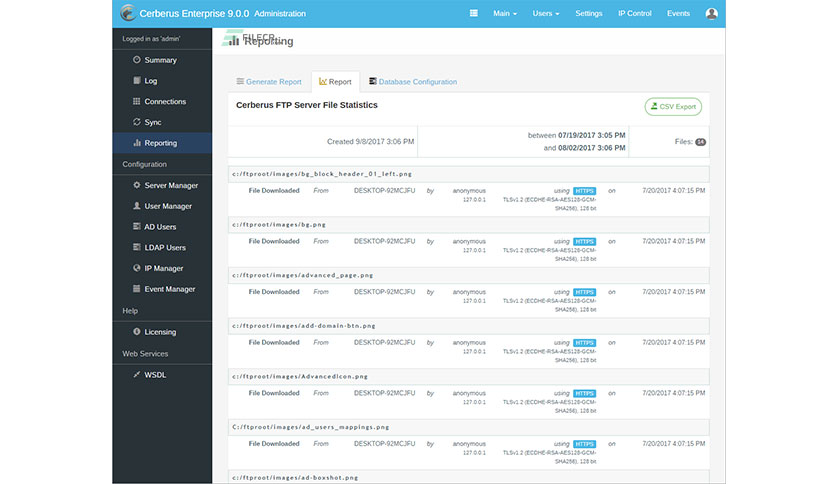The image size is (836, 484).
Task: Click HTTPS badge under advanced_page.png entry
Action: [x=584, y=292]
